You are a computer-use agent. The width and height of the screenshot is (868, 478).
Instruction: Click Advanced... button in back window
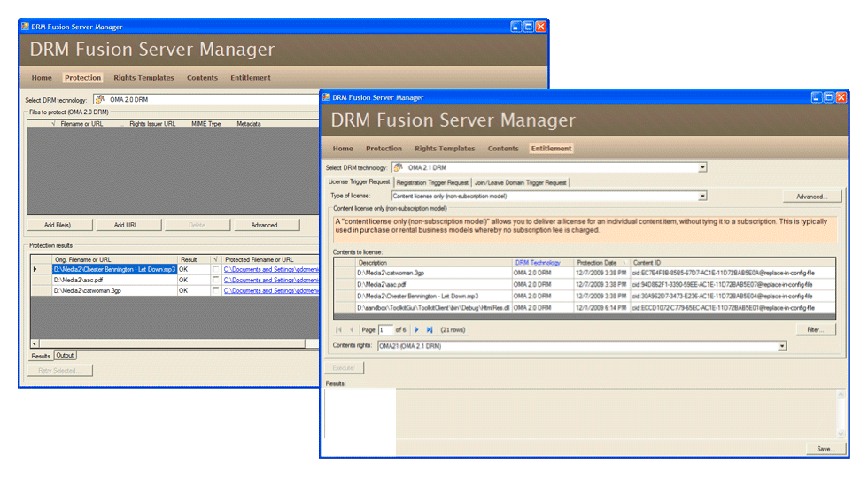coord(267,225)
